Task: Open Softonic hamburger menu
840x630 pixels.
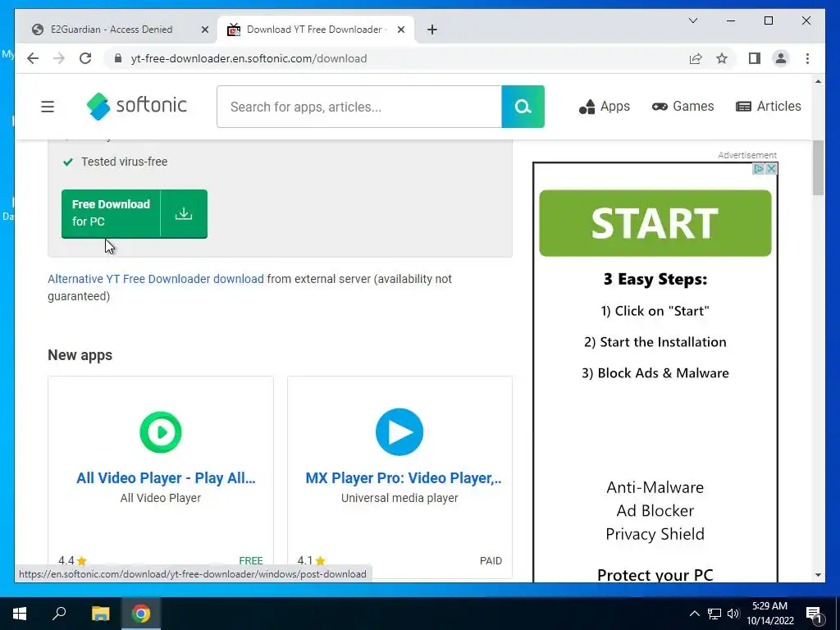Action: point(48,107)
